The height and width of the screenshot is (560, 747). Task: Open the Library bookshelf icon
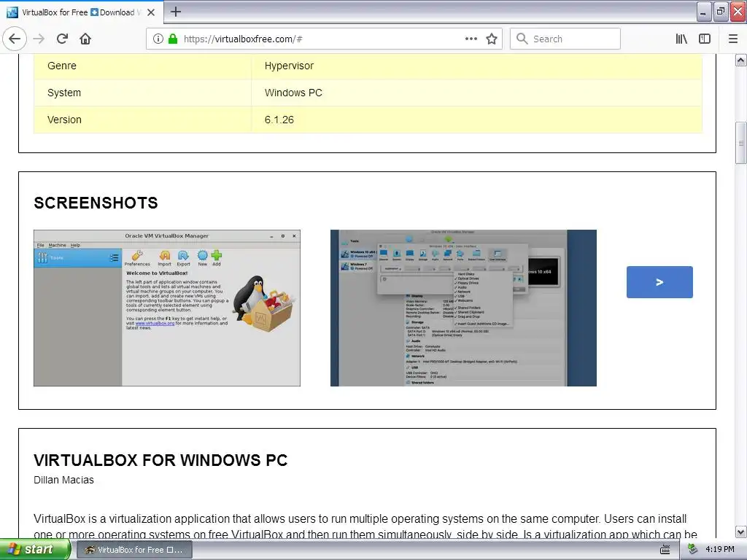click(681, 39)
